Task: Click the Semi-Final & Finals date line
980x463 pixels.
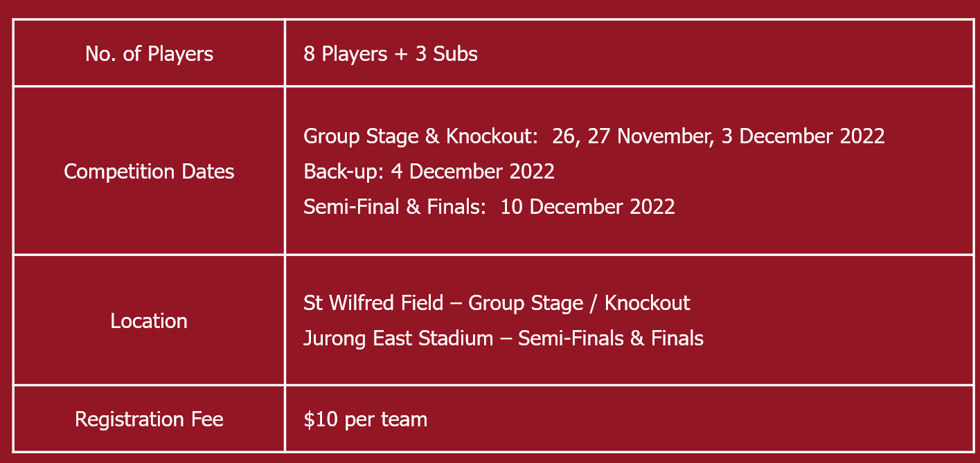Action: pyautogui.click(x=489, y=206)
